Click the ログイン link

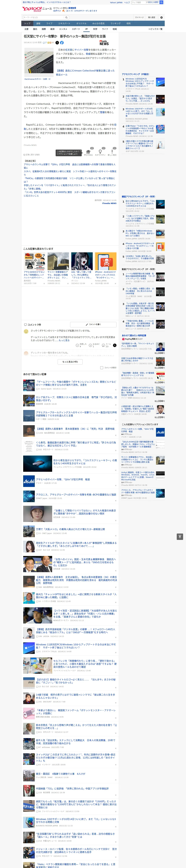(57, 11)
